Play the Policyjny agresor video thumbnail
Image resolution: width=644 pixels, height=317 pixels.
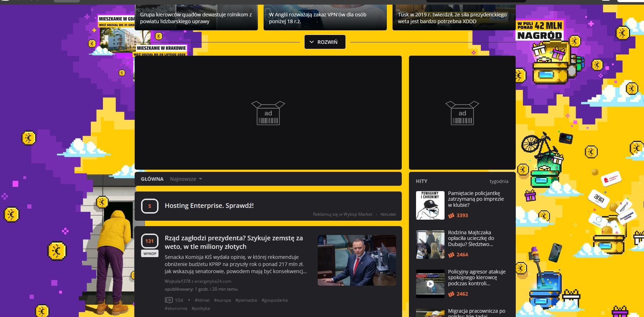[x=430, y=284]
